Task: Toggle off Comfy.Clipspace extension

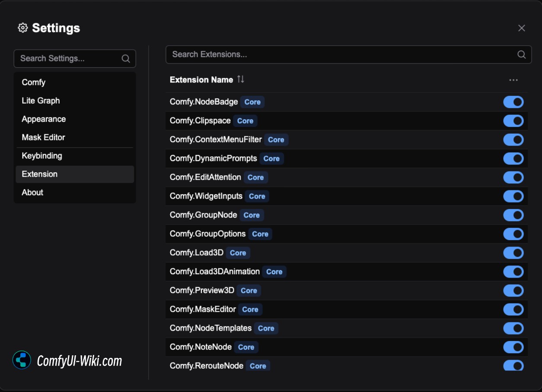Action: pos(513,121)
